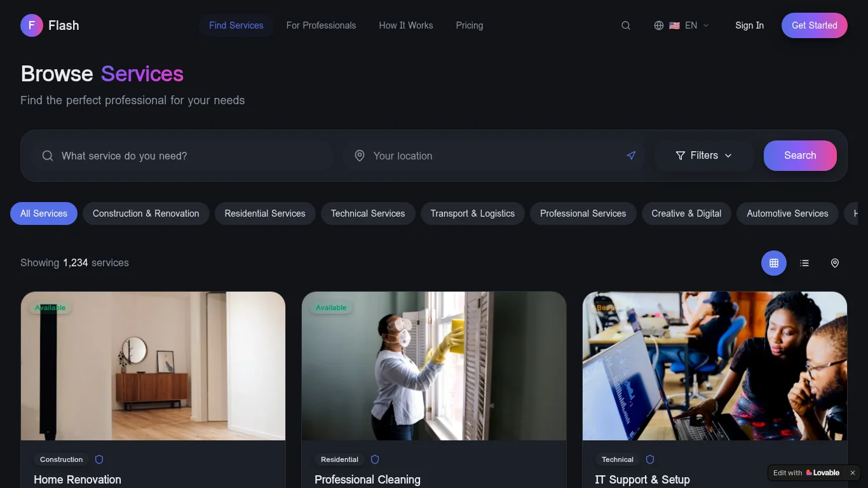Open Professional Cleaning card image
Image resolution: width=868 pixels, height=488 pixels.
point(434,366)
